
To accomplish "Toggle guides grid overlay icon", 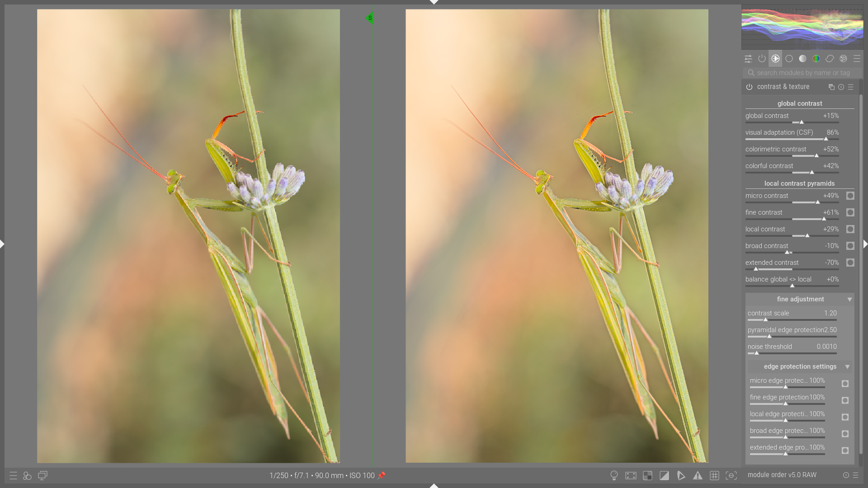I will pos(714,475).
